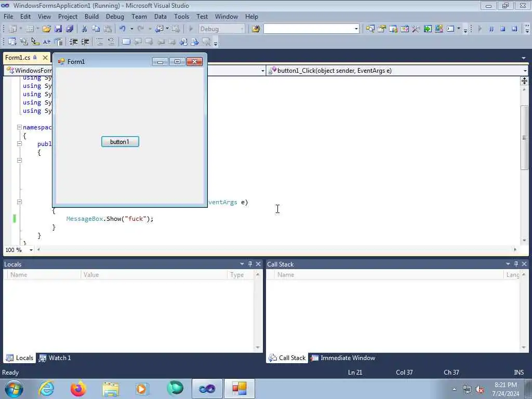532x399 pixels.
Task: Open the Undo history dropdown arrow
Action: coord(131,29)
